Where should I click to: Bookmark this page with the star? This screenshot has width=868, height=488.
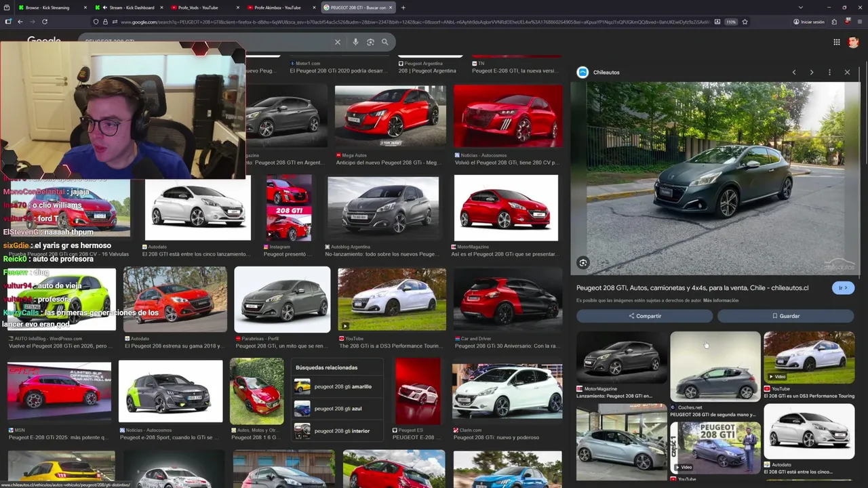point(745,22)
